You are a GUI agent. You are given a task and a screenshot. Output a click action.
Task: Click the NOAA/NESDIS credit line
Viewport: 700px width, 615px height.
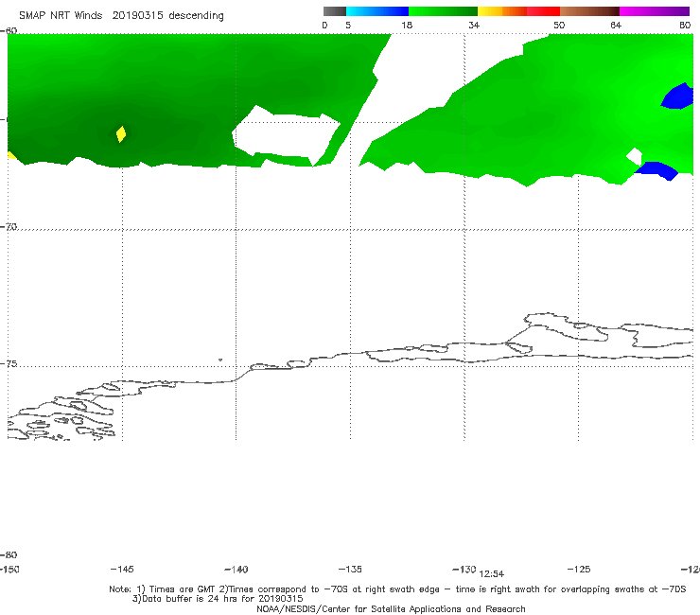point(391,608)
